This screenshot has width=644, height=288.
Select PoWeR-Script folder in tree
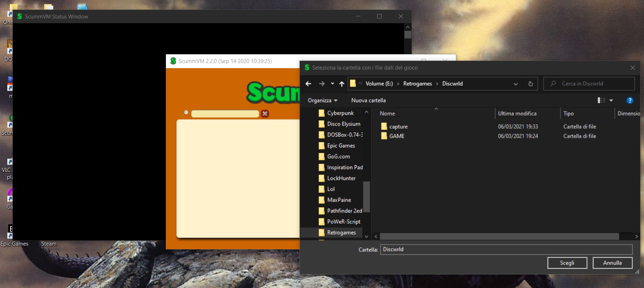pyautogui.click(x=340, y=222)
